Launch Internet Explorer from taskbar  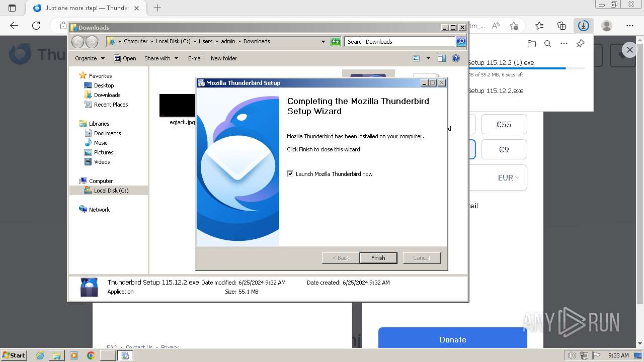tap(40, 355)
